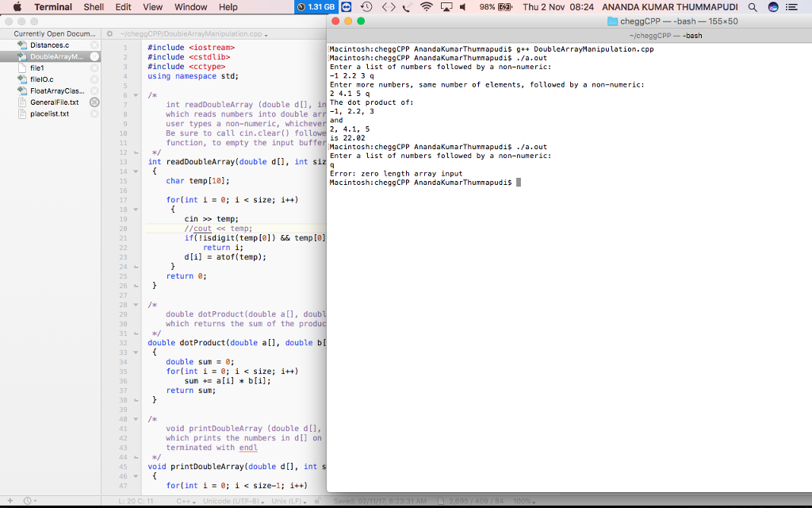
Task: Open Notification Center from the menu bar
Action: [x=791, y=7]
